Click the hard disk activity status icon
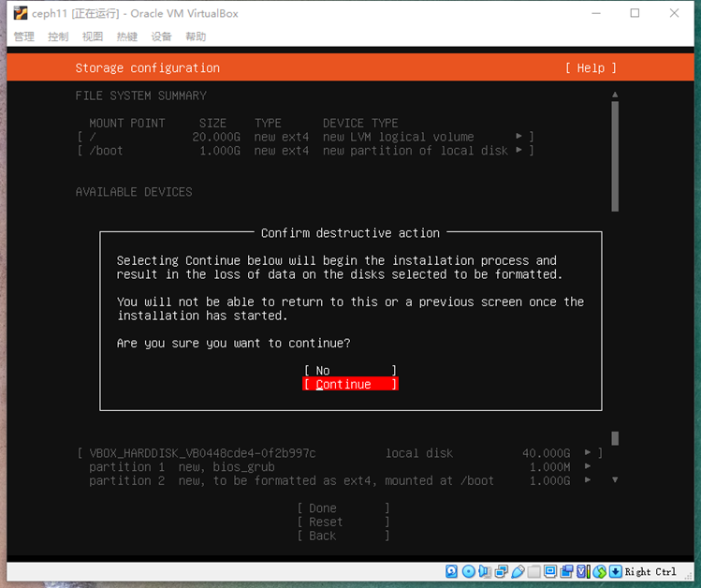Image resolution: width=701 pixels, height=588 pixels. coord(451,571)
